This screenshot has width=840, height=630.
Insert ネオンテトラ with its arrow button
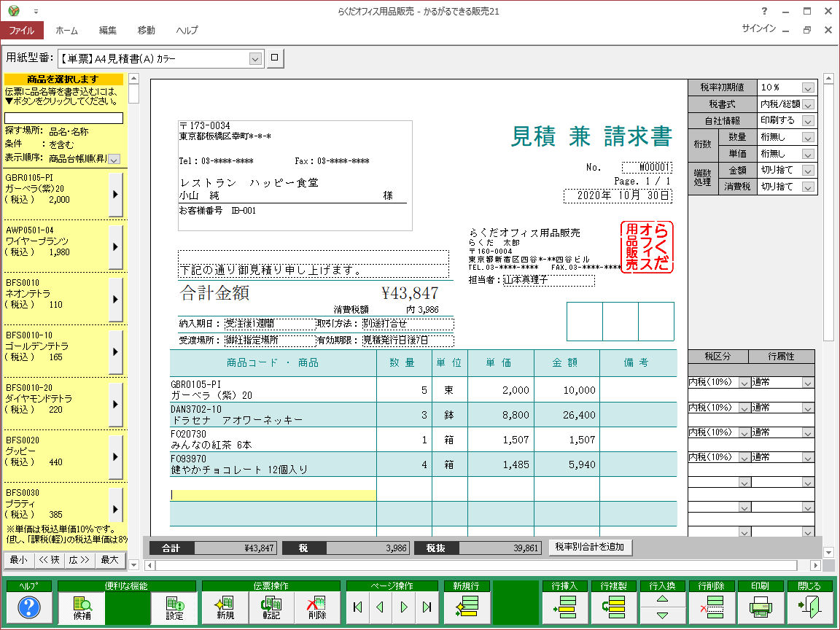click(x=115, y=300)
